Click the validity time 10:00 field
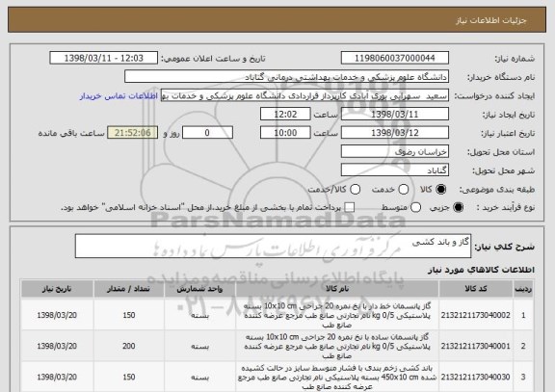 [x=285, y=133]
